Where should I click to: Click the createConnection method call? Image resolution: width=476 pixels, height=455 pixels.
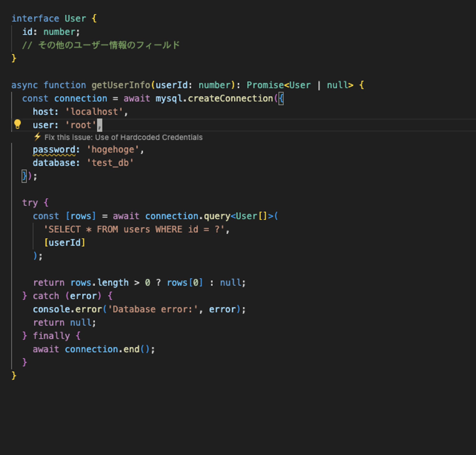(x=230, y=99)
